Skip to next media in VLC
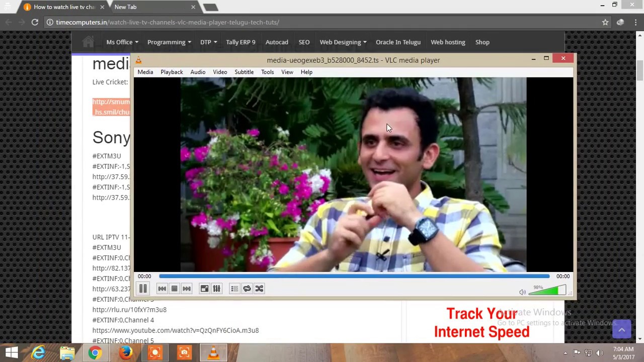This screenshot has height=362, width=644. click(x=187, y=289)
